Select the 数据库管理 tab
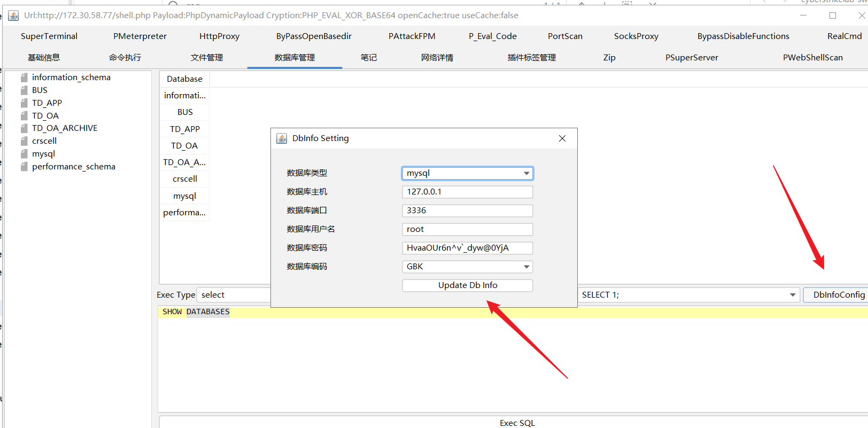Screen dimensions: 868x428 click(x=294, y=58)
